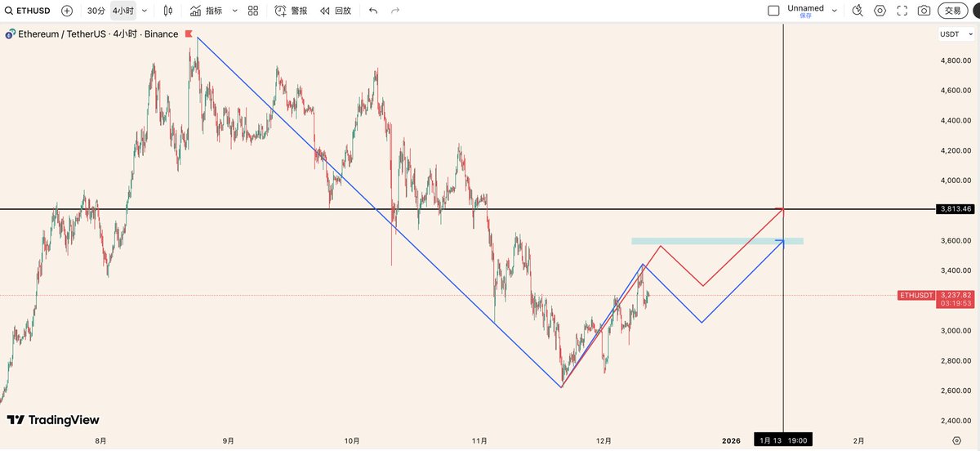Viewport: 980px width, 451px height.
Task: Undo the last chart action
Action: 373,11
